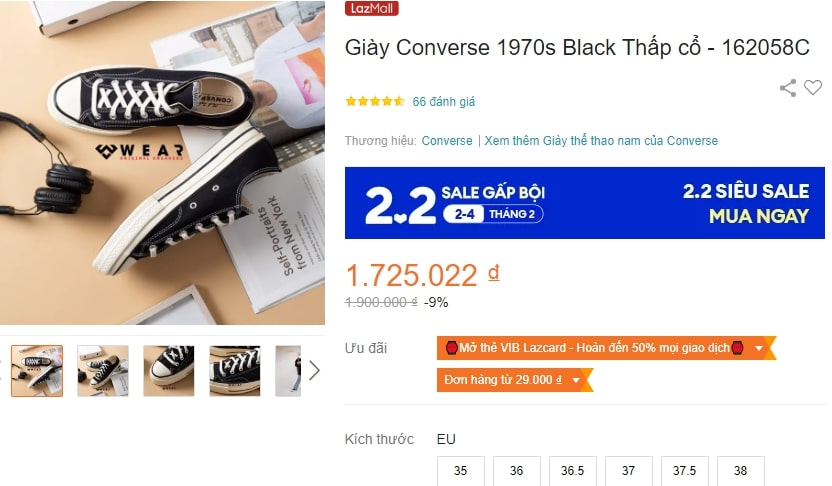Viewport: 832px width, 486px height.
Task: Choose size 37.5 option
Action: tap(684, 471)
